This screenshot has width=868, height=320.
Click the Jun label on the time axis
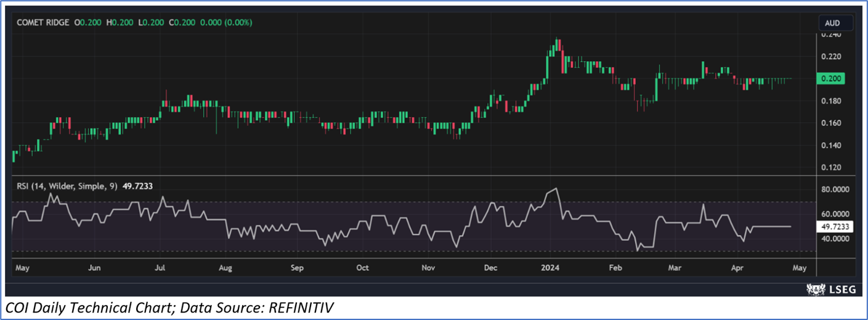coord(94,268)
